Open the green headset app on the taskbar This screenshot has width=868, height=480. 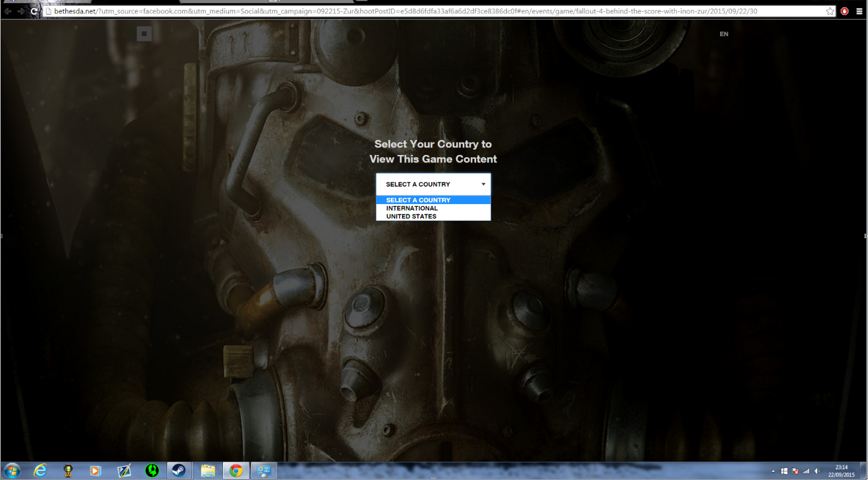click(x=152, y=471)
